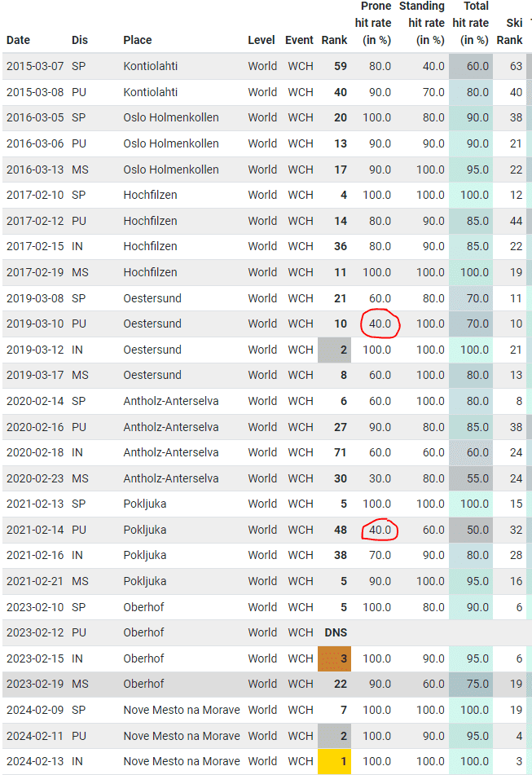This screenshot has width=532, height=775.
Task: Click circled 40.0 in 2019-03-10 row
Action: point(377,324)
